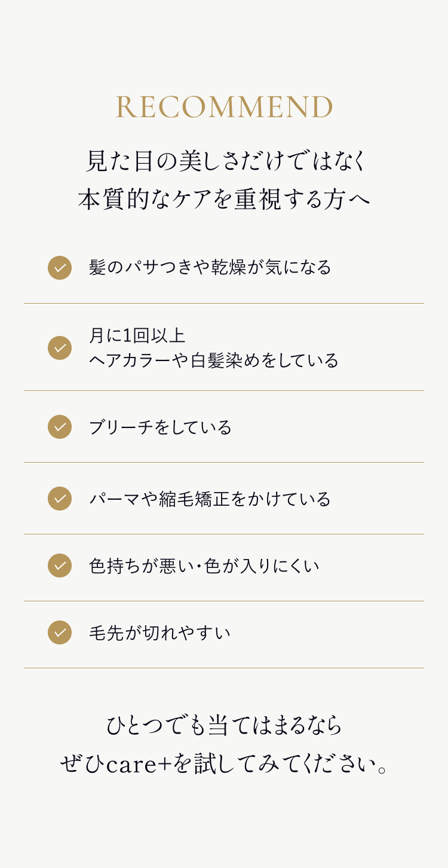Click the word care+ in the closing text
The height and width of the screenshot is (868, 448).
(x=139, y=765)
